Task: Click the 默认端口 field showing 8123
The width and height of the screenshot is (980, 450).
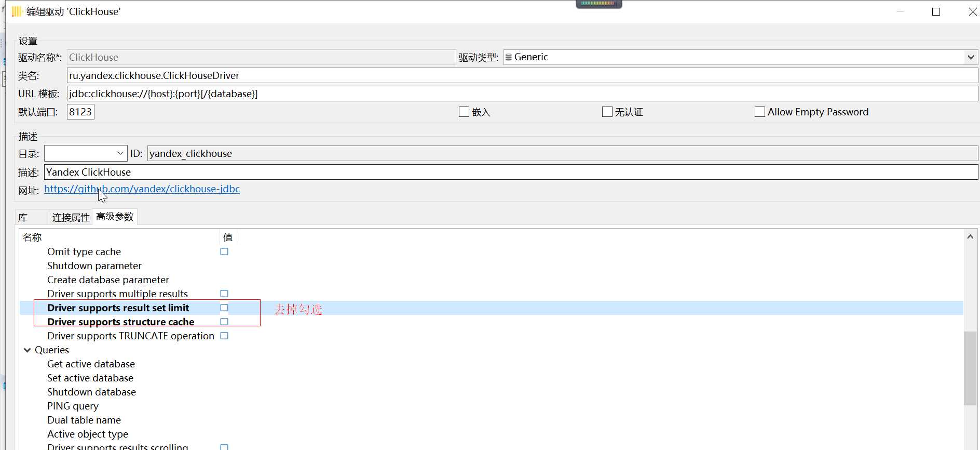Action: (x=80, y=112)
